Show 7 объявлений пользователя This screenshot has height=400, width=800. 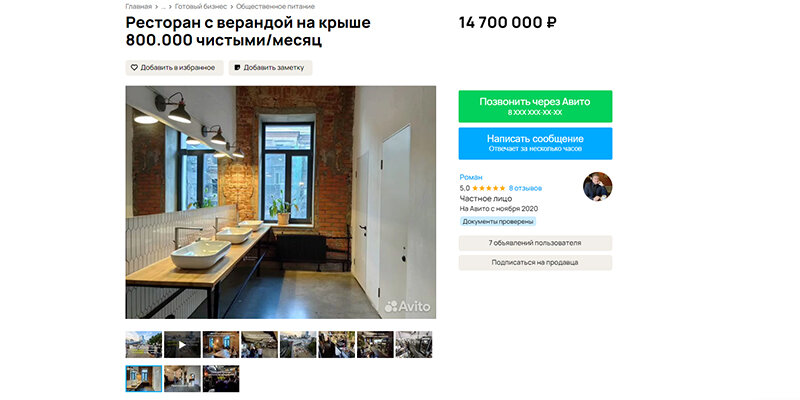pos(535,243)
